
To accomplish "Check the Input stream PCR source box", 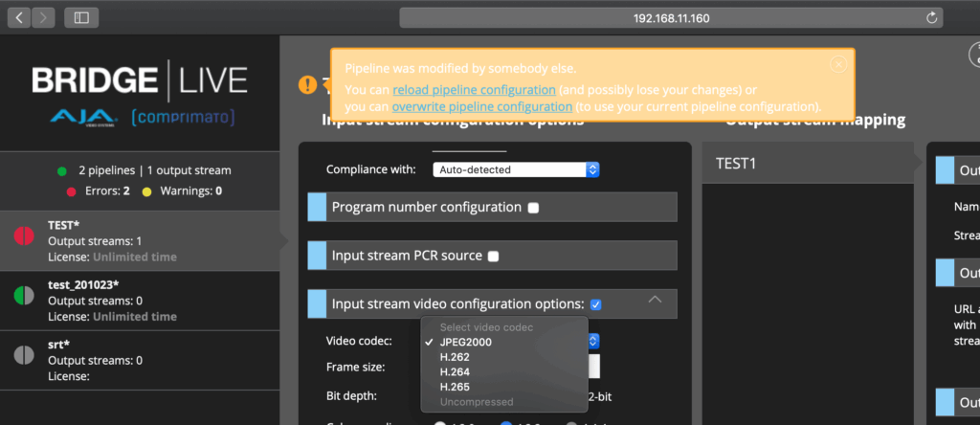I will (493, 256).
